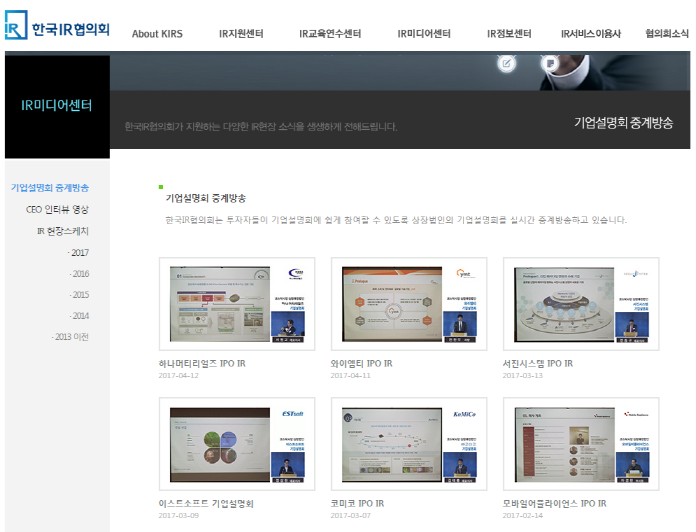Click the IR미디어센터 sidebar header
Screen dimensions: 696x532
point(57,106)
